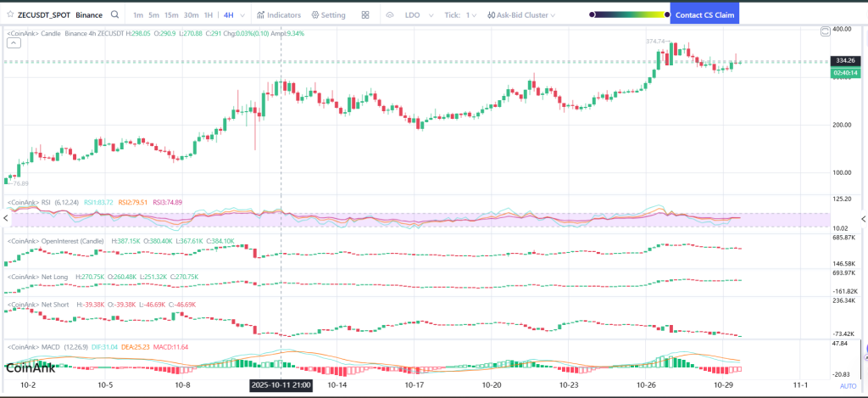Click the grid layout icon

click(x=365, y=14)
